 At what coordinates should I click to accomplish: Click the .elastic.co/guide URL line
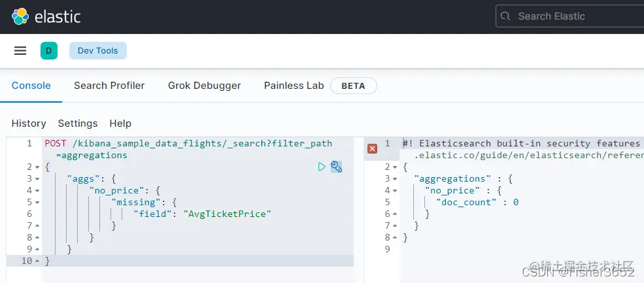tap(529, 156)
